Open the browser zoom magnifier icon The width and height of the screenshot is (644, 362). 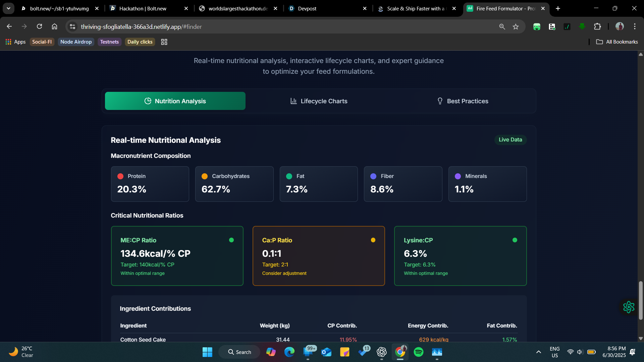tap(502, 27)
